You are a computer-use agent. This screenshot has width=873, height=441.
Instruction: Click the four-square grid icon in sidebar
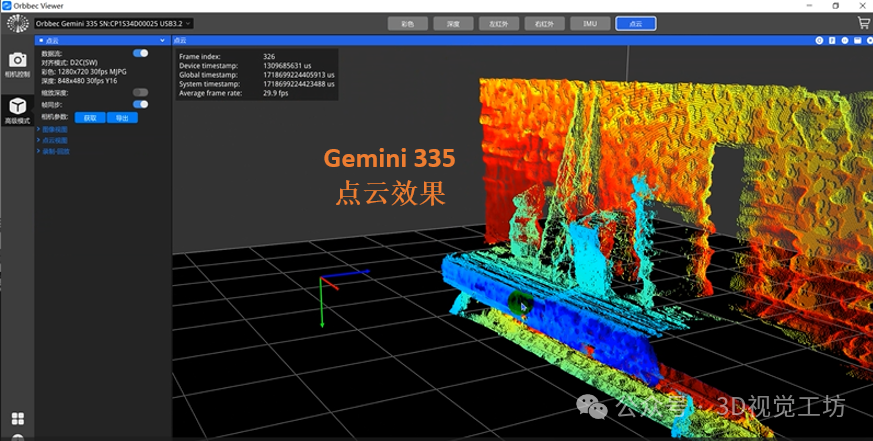click(18, 418)
